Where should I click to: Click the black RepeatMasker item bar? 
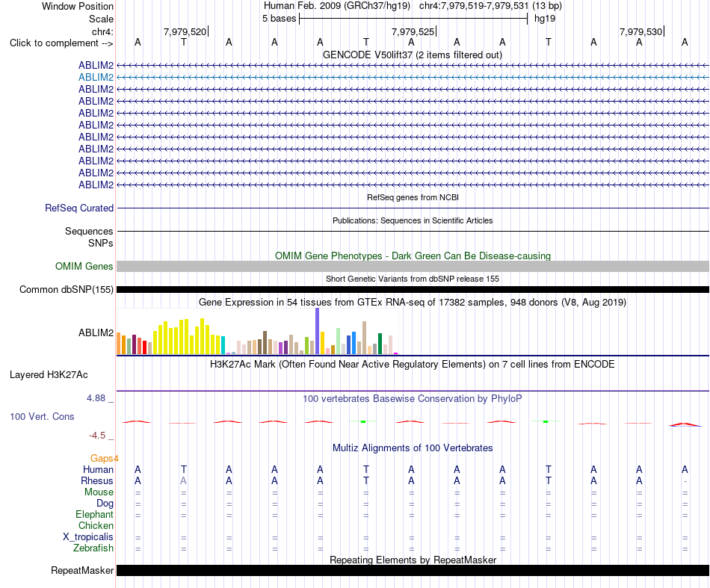(413, 570)
